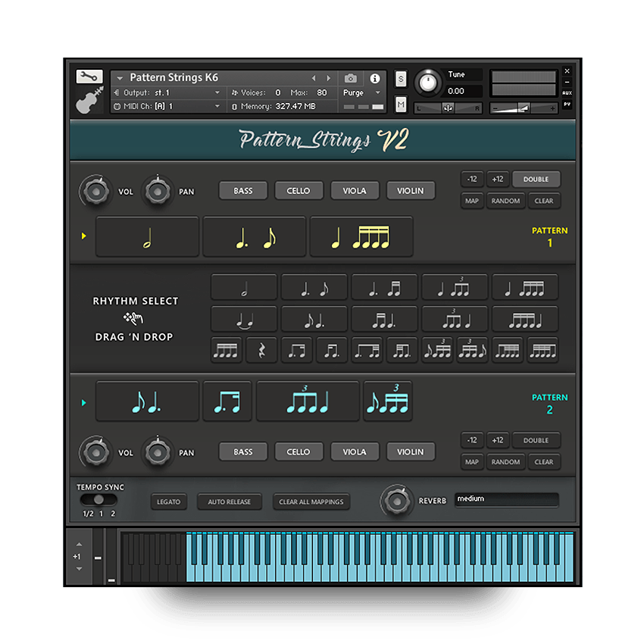Click the Pattern 1 VOL knob

click(x=95, y=191)
